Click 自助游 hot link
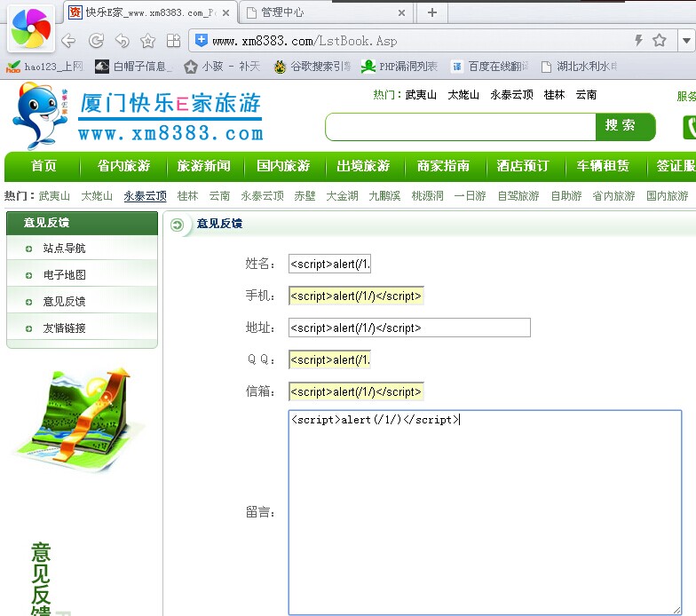 (x=566, y=195)
